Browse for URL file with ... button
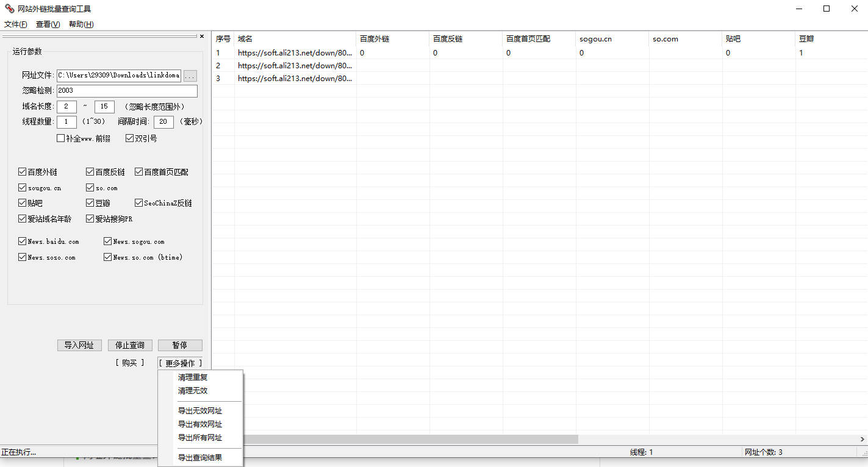 pyautogui.click(x=190, y=76)
